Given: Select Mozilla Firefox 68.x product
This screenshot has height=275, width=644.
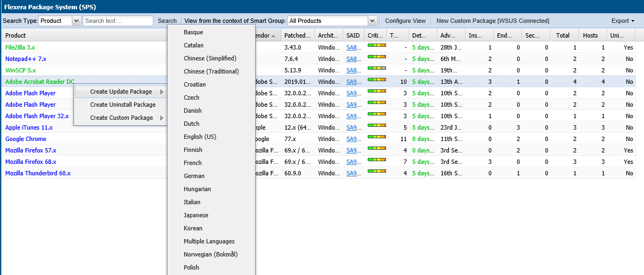Looking at the screenshot, I should tap(31, 162).
